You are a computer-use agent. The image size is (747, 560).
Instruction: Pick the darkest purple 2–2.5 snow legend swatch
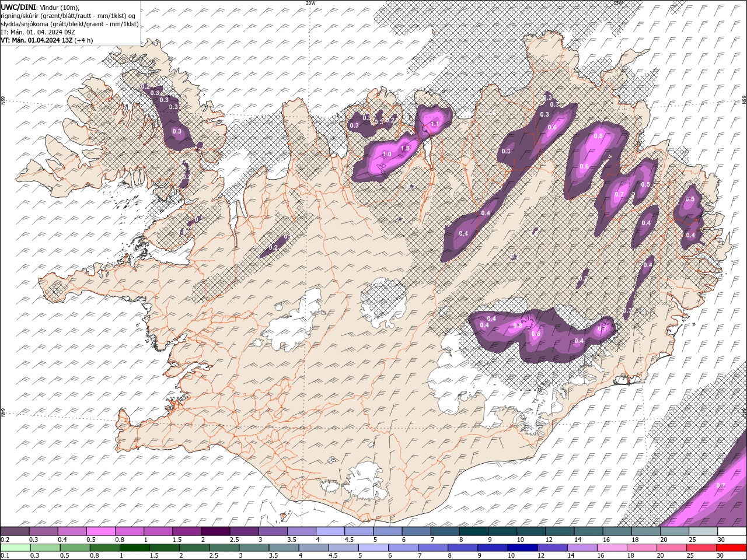[215, 531]
